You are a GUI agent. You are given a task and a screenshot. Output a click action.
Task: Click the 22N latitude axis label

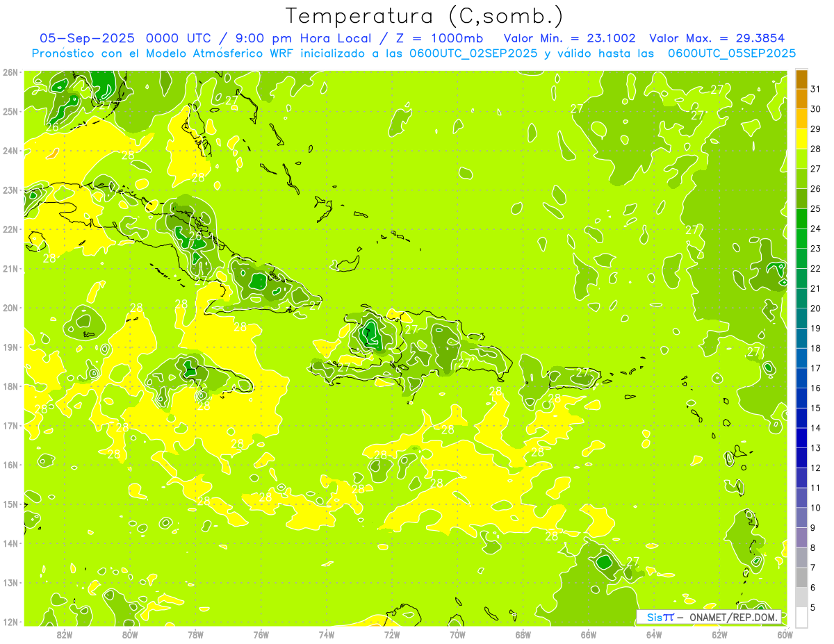10,229
